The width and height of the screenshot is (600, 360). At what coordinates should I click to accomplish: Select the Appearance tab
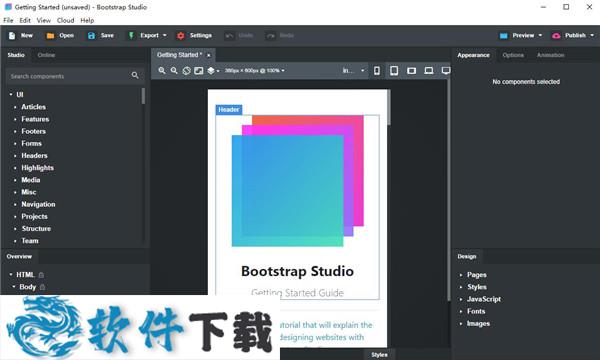pyautogui.click(x=473, y=55)
